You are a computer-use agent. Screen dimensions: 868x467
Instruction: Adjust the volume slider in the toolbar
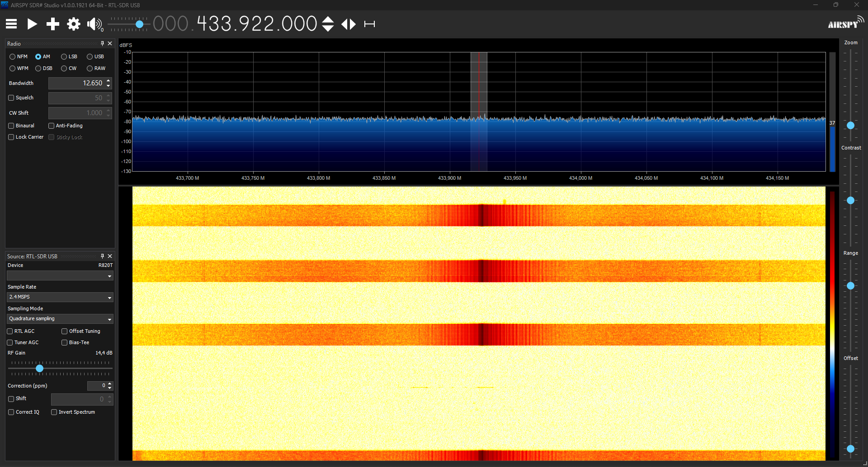pyautogui.click(x=140, y=24)
